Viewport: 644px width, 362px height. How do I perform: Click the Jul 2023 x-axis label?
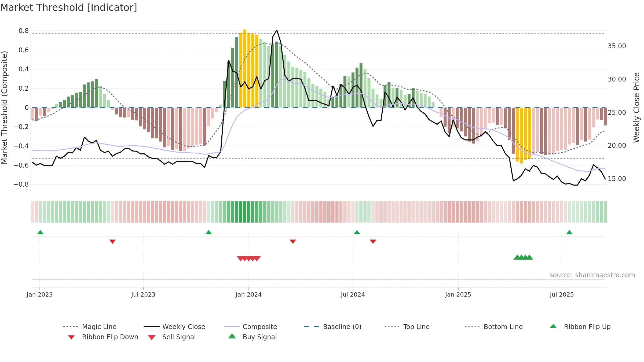(x=143, y=294)
